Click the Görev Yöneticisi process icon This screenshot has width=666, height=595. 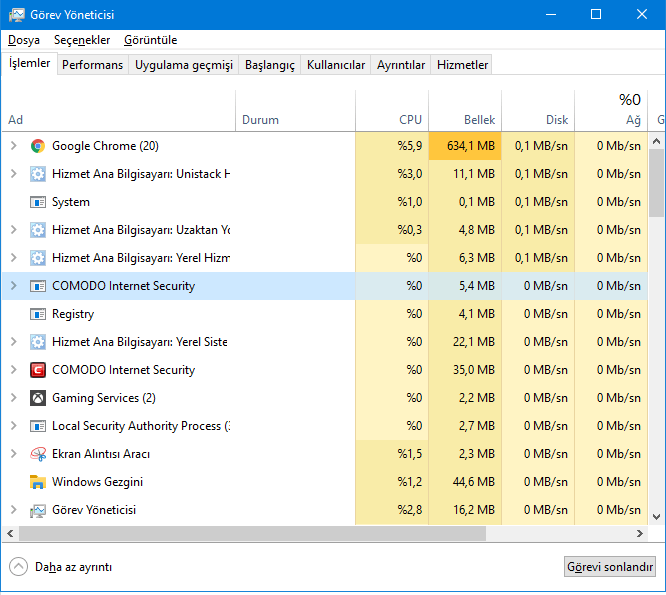[x=38, y=510]
